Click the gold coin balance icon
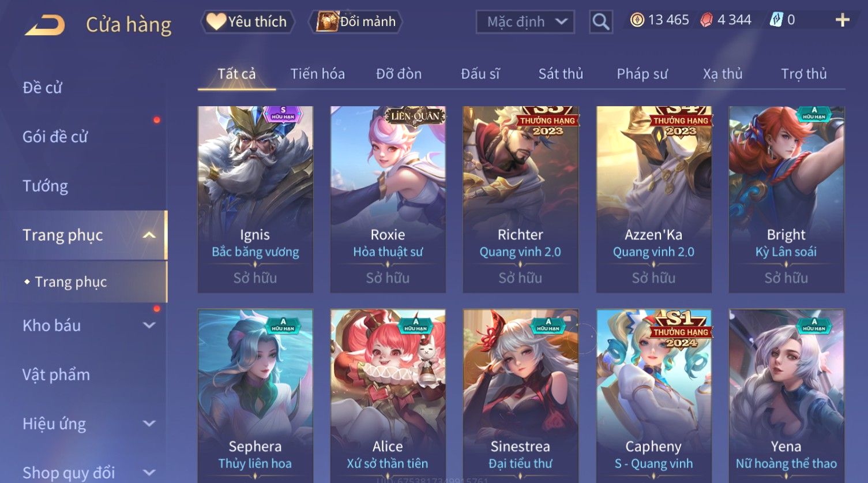 click(637, 20)
